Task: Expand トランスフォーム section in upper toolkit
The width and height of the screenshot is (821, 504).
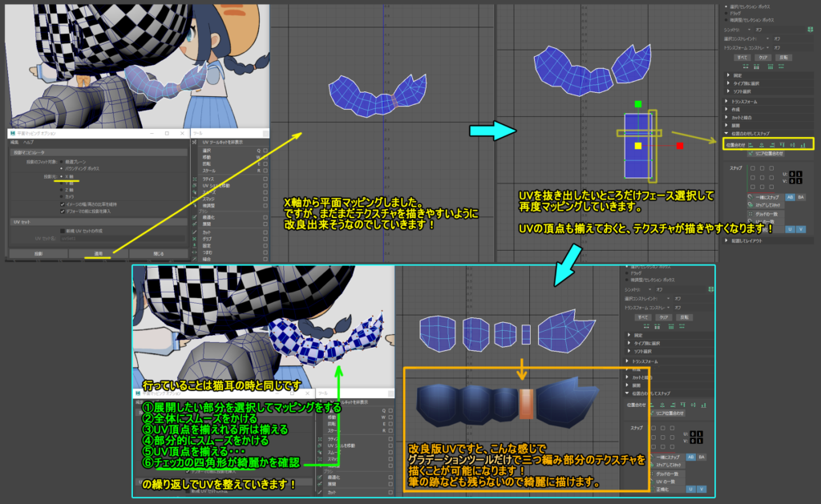Action: pos(726,102)
